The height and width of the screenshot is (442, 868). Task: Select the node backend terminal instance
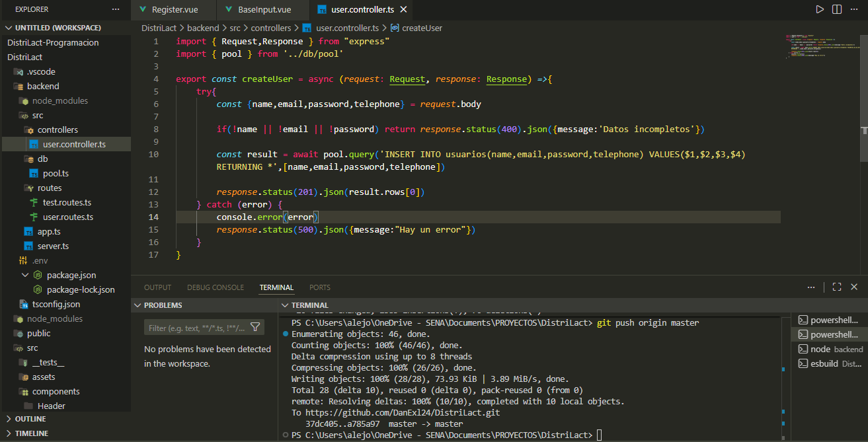(830, 349)
